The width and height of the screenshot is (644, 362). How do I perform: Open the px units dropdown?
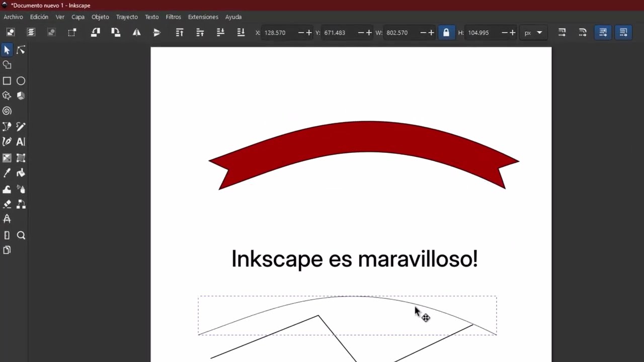pyautogui.click(x=533, y=33)
